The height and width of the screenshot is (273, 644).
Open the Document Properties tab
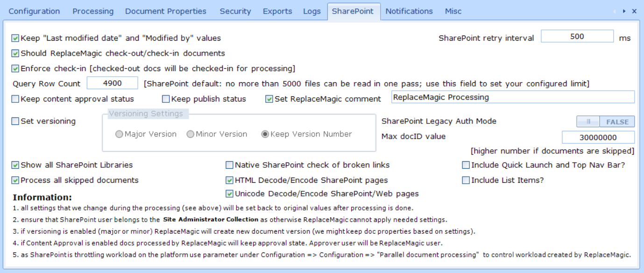(x=166, y=11)
